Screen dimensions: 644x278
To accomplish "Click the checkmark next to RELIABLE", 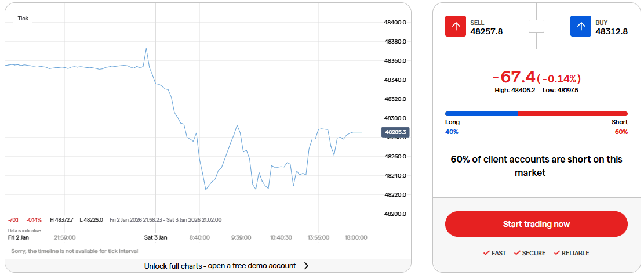I will 556,253.
